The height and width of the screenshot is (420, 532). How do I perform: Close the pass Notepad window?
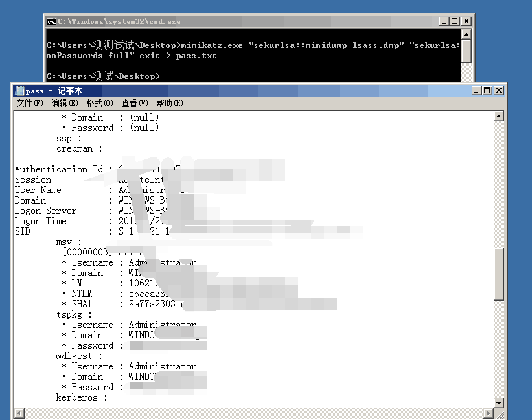499,91
